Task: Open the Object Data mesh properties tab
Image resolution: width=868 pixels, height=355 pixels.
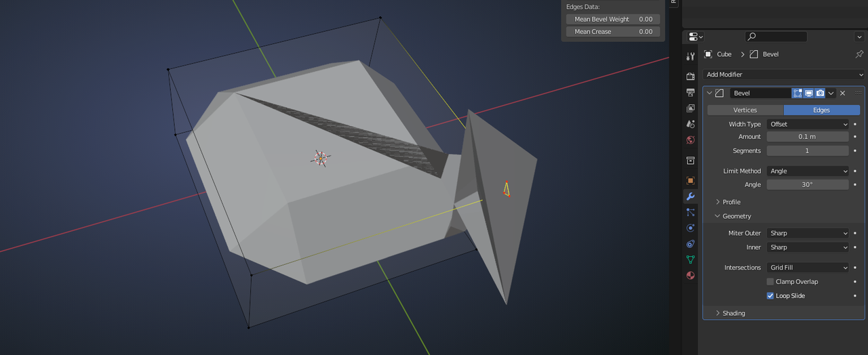Action: point(690,259)
